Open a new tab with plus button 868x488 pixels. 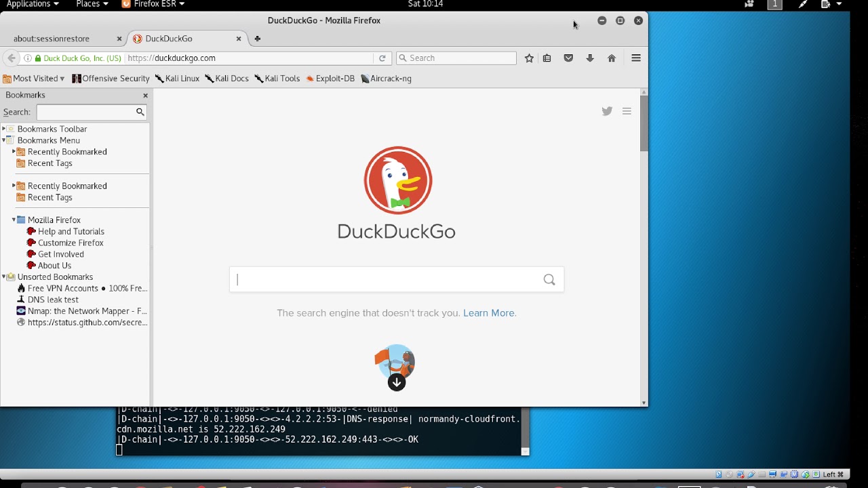[x=258, y=39]
